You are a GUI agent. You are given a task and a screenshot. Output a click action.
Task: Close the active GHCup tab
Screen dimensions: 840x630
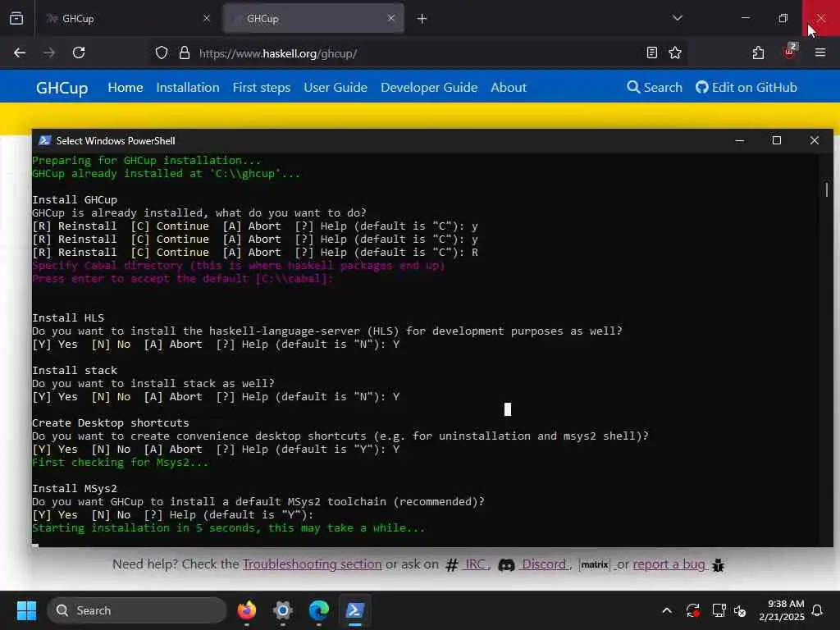(391, 18)
